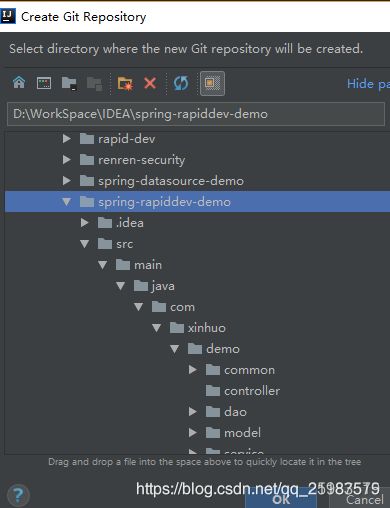Screen dimensions: 390x508
Task: Collapse the java folder
Action: [x=121, y=286]
